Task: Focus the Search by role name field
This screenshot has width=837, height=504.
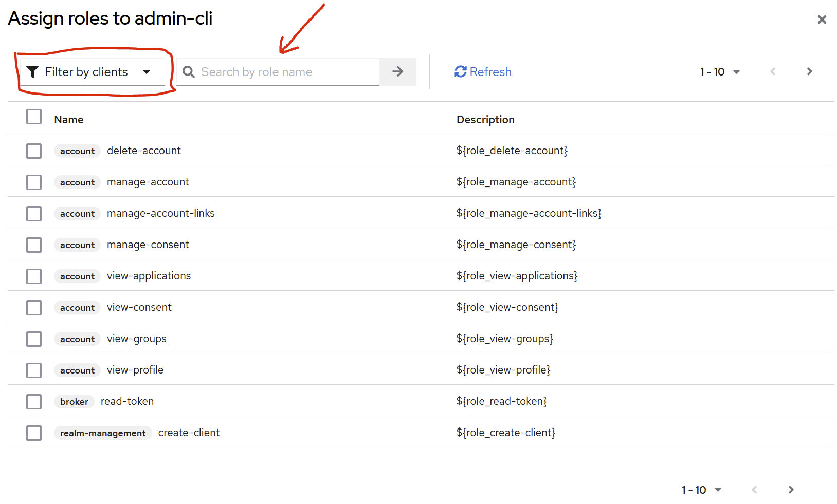Action: coord(288,72)
